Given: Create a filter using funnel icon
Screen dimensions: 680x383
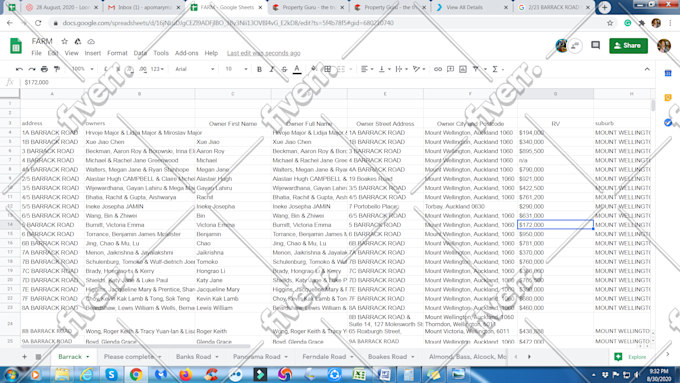Looking at the screenshot, I should (x=476, y=69).
